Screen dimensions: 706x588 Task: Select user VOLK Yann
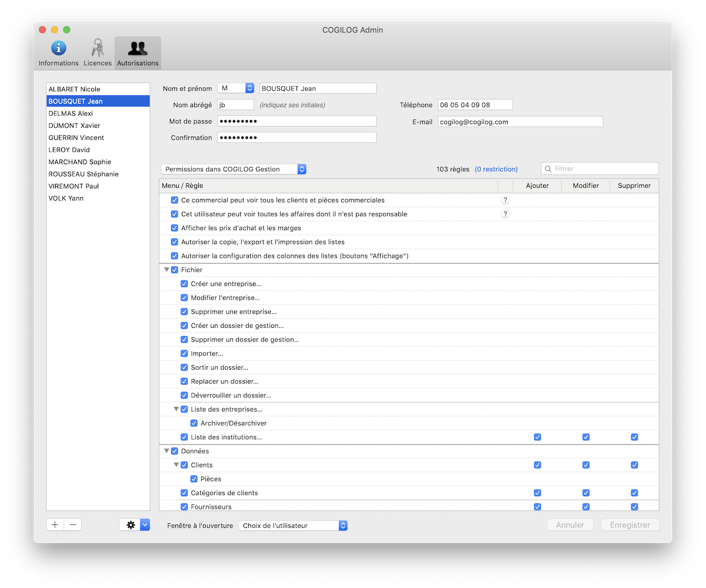(98, 198)
